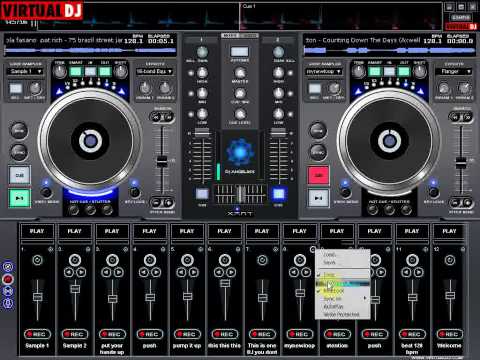Image resolution: width=480 pixels, height=360 pixels.
Task: Expand the Sync on submenu arrow
Action: [365, 298]
